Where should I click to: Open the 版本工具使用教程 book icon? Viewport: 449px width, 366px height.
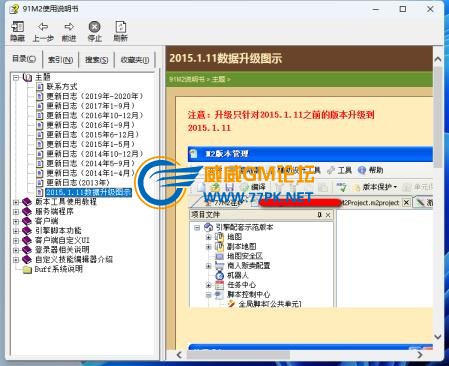coord(27,202)
